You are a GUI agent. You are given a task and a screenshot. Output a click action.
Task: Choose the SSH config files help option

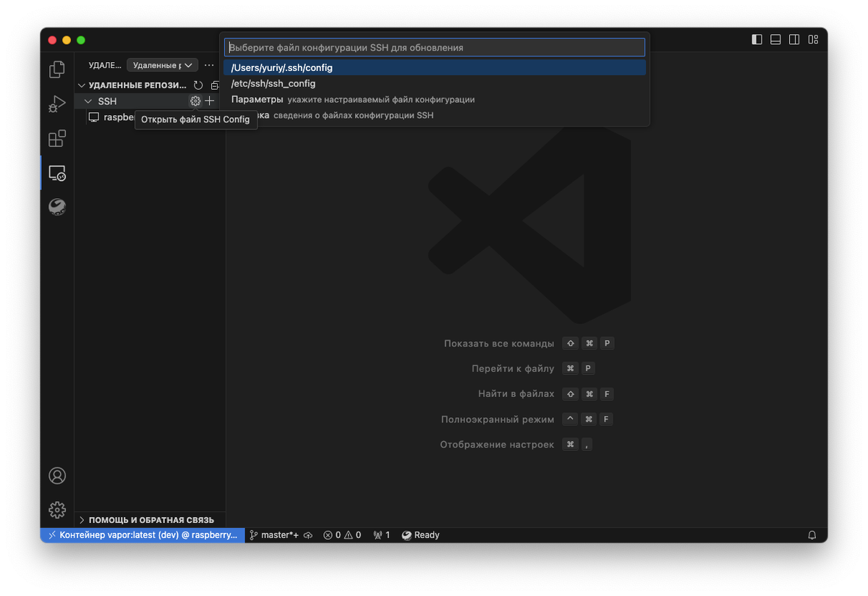435,115
